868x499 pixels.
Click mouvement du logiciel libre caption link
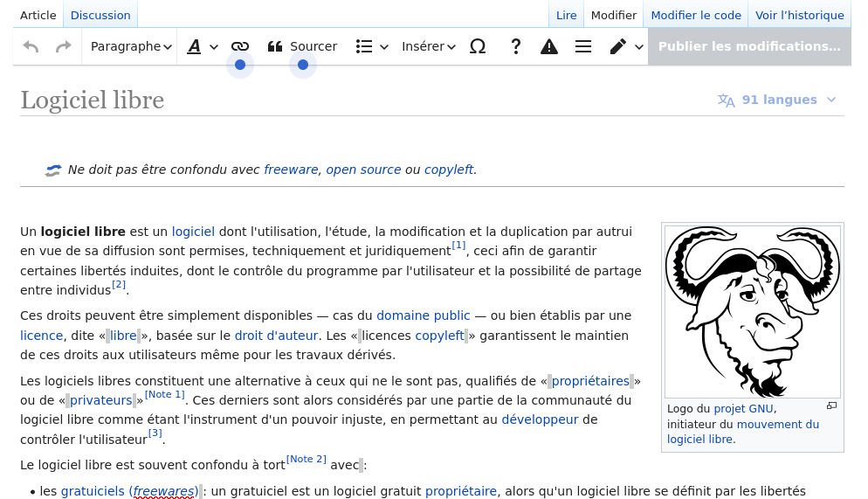pyautogui.click(x=743, y=432)
